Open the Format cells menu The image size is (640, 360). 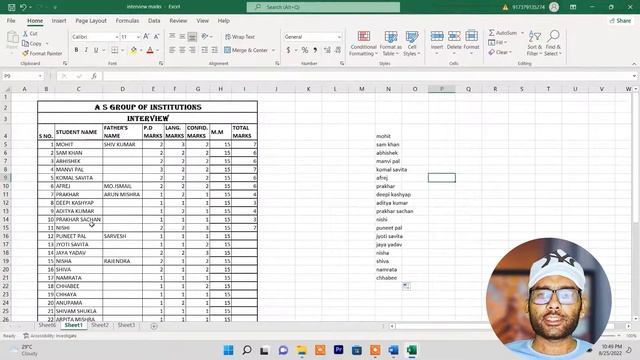pos(471,42)
